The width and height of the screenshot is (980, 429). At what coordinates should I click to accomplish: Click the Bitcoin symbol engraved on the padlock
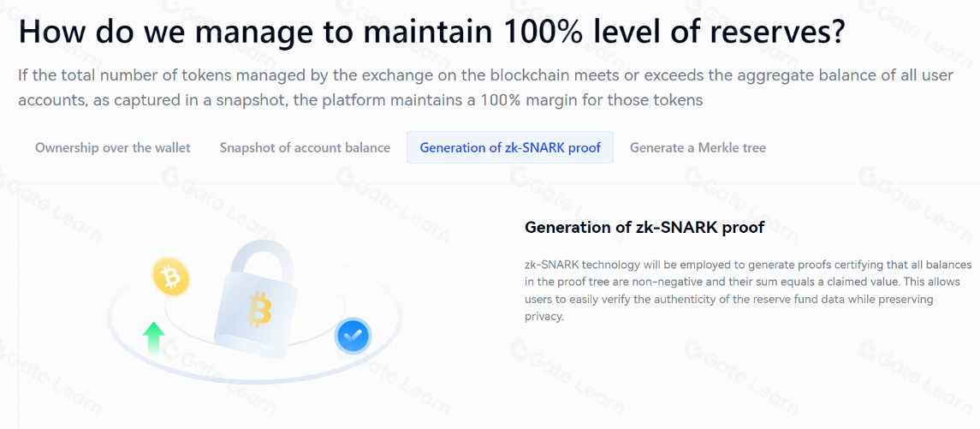[259, 309]
